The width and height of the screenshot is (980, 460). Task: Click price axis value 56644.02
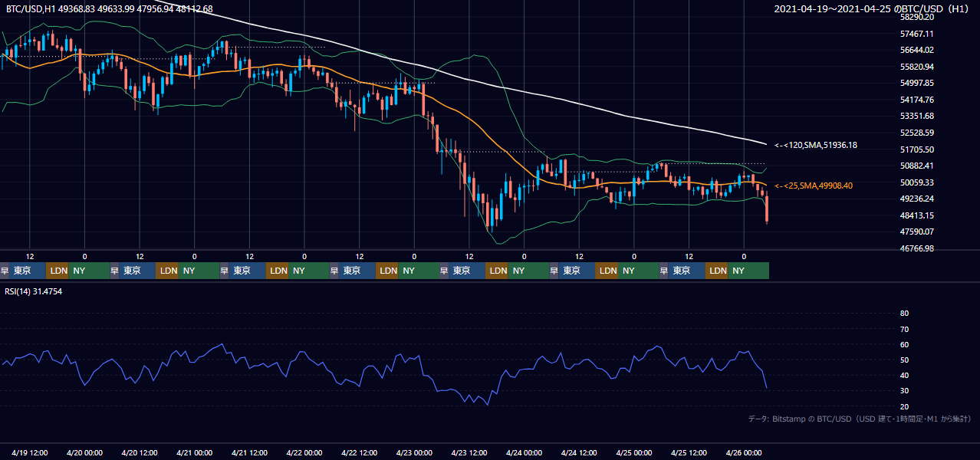[916, 51]
